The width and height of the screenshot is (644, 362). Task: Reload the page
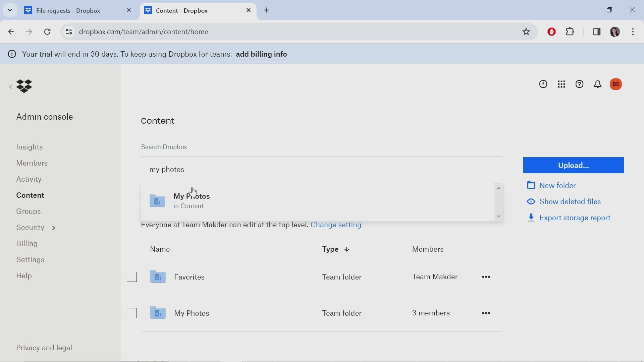[47, 32]
